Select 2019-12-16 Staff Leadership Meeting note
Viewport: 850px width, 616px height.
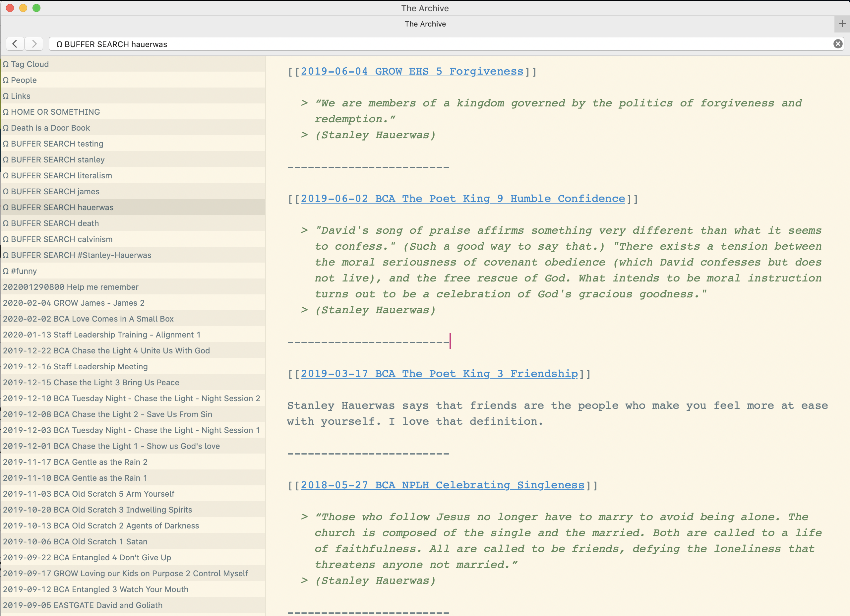click(x=133, y=366)
